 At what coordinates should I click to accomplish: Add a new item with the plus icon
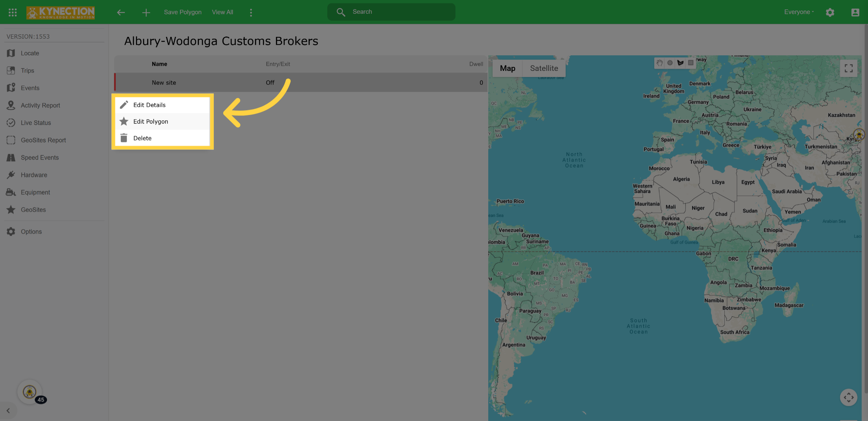pyautogui.click(x=146, y=13)
